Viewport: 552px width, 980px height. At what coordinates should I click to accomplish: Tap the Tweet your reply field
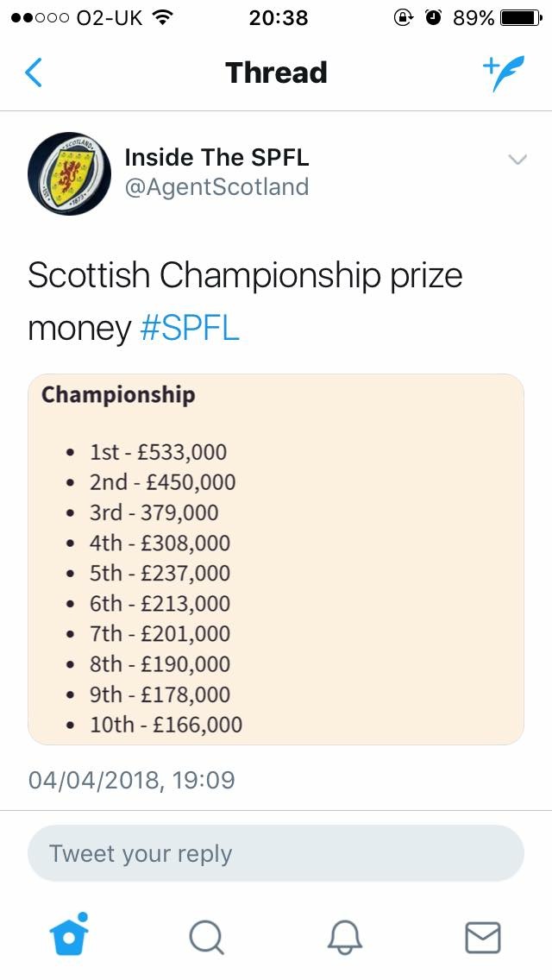276,853
